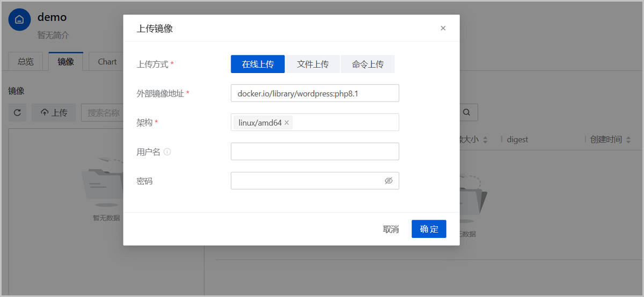Focus the 外部镜像地址 input field
644x297 pixels.
pos(314,93)
